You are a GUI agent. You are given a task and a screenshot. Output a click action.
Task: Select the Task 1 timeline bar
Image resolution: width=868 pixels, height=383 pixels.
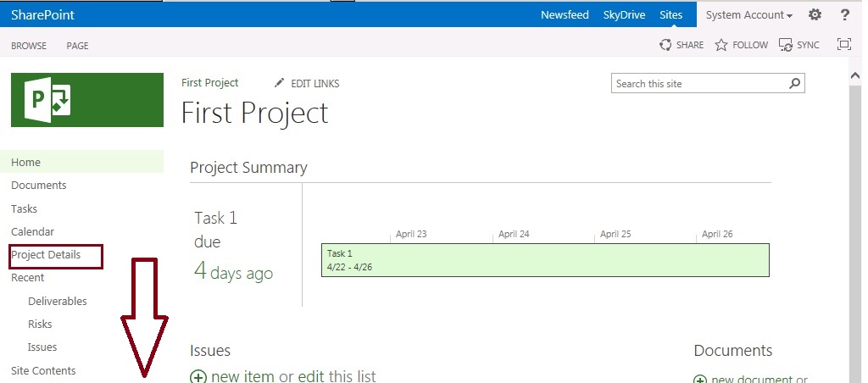pyautogui.click(x=545, y=260)
